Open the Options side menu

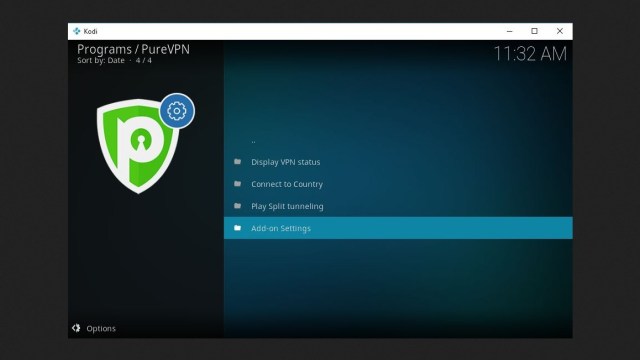tap(94, 328)
